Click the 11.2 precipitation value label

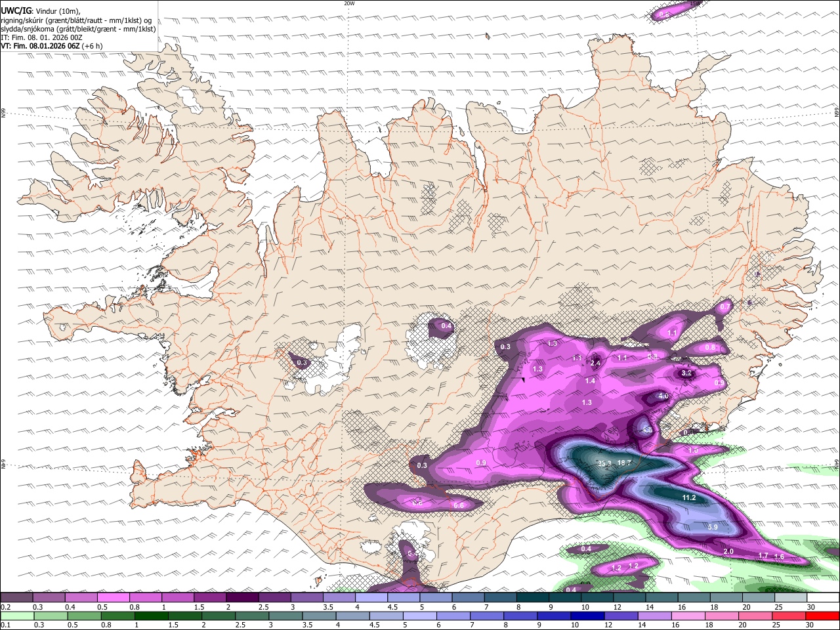pos(689,498)
